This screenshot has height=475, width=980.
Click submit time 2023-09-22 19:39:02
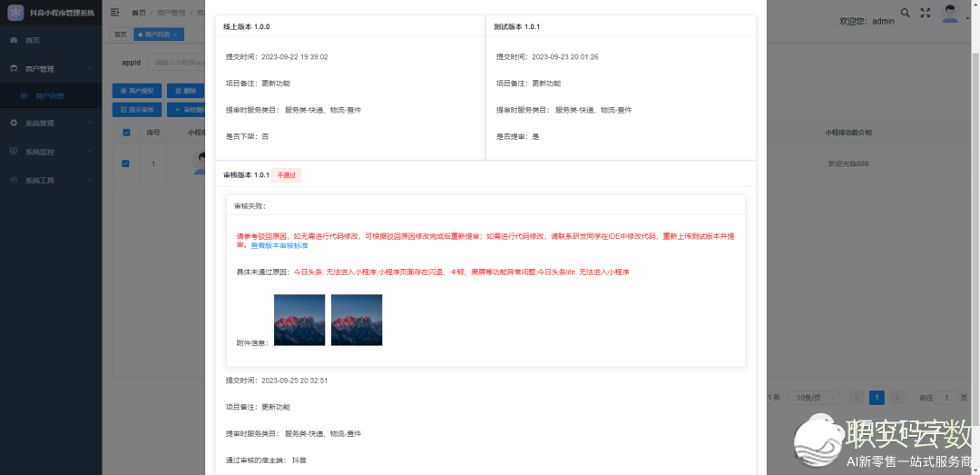[294, 57]
